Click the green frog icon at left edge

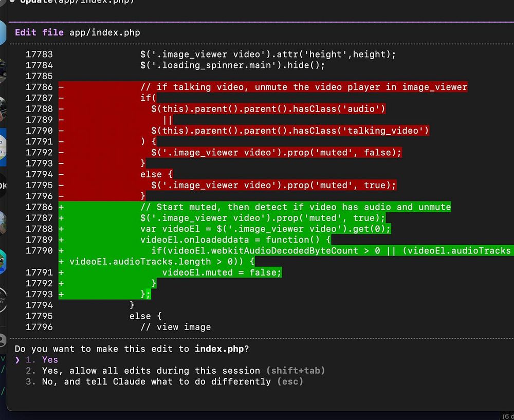coord(3,262)
